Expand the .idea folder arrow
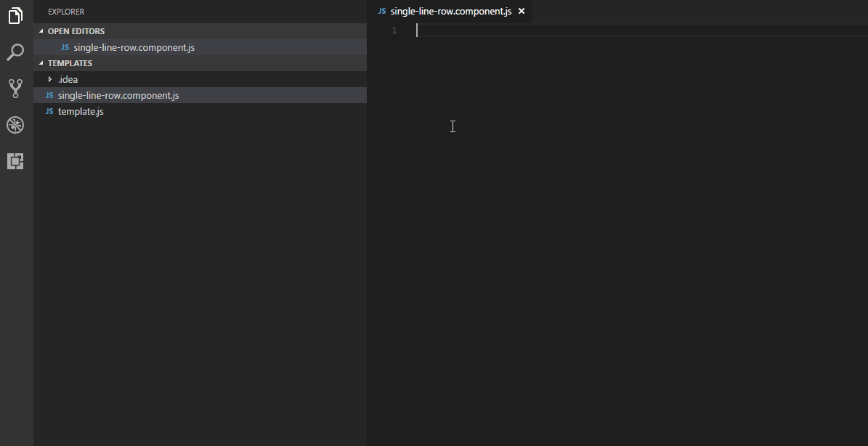This screenshot has height=446, width=868. 49,79
